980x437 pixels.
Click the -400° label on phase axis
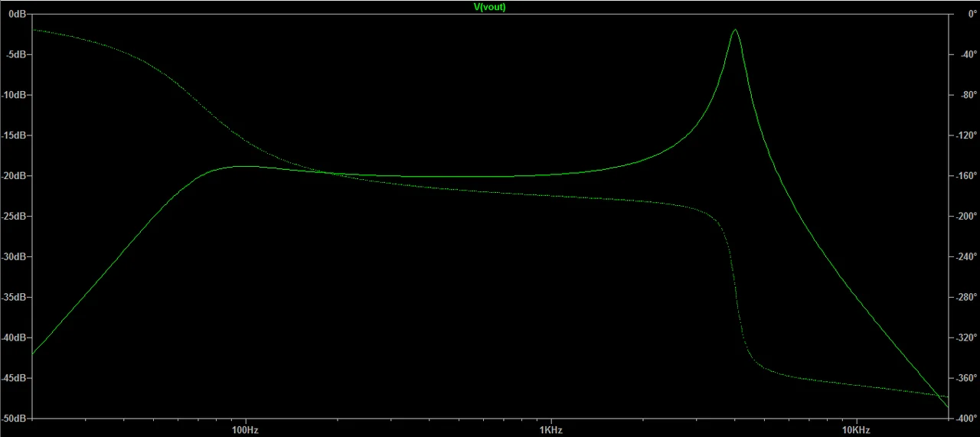coord(964,419)
